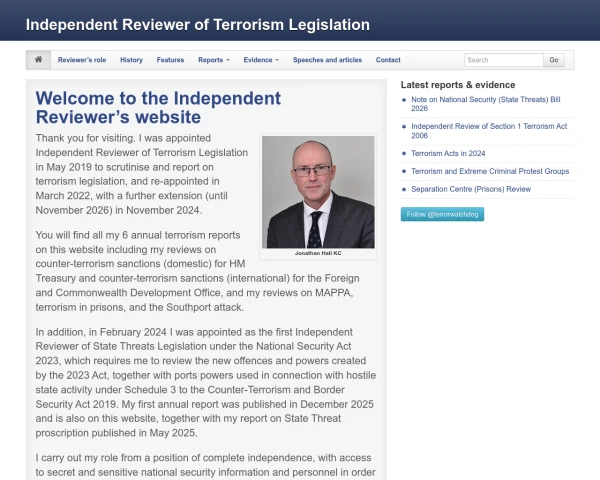Expand the Reports dropdown menu

[x=214, y=60]
